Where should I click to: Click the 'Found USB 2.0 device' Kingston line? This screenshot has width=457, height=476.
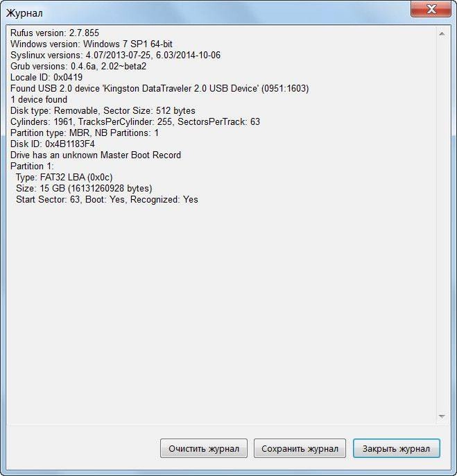(159, 88)
